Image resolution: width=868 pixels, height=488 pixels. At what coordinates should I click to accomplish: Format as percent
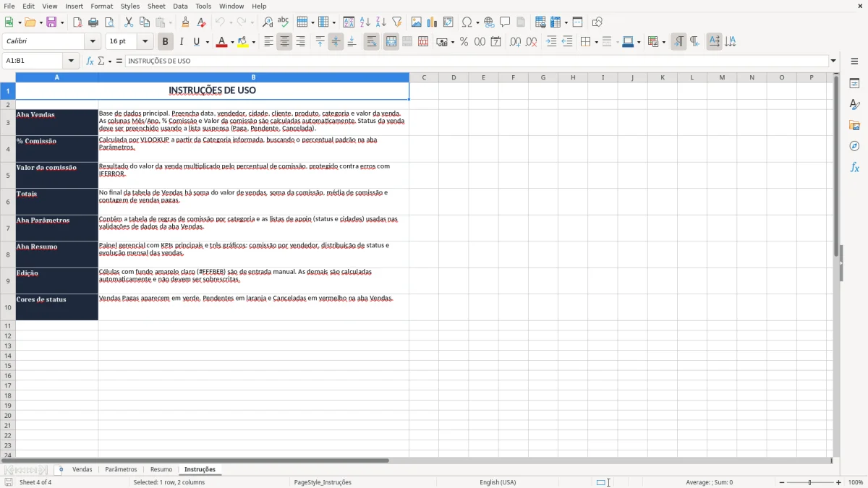(464, 42)
